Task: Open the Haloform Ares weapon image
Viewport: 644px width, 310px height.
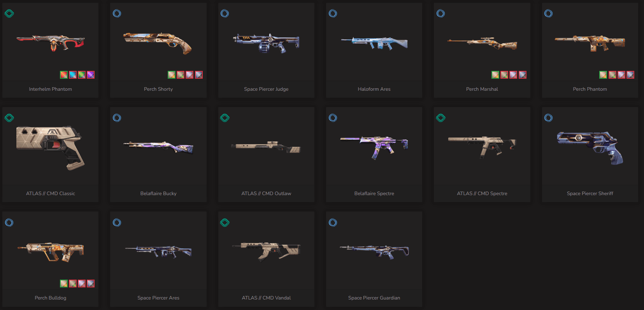Action: pyautogui.click(x=374, y=43)
